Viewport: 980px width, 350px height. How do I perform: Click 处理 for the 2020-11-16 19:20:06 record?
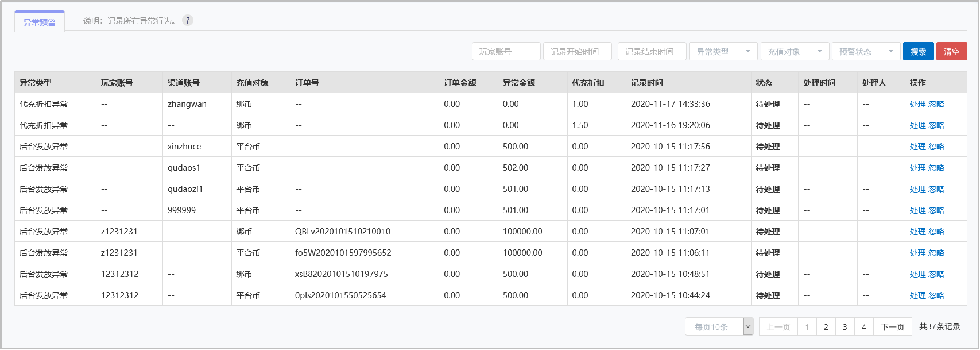[917, 125]
